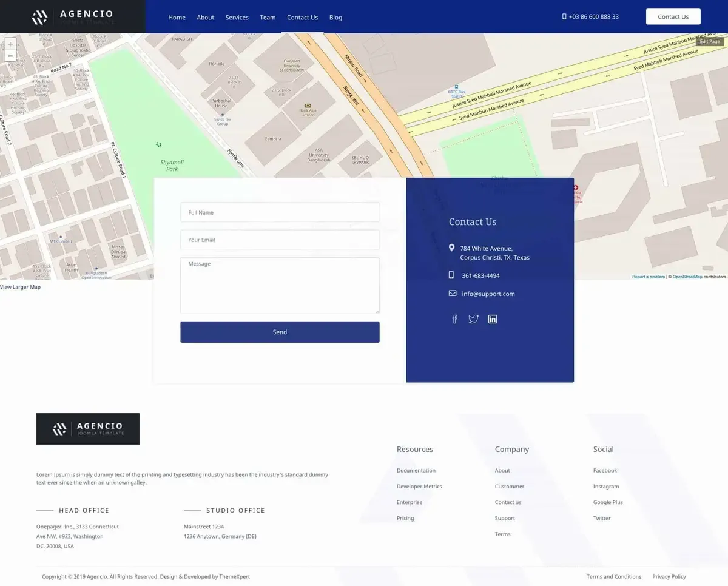Select the Team navigation item

(268, 18)
